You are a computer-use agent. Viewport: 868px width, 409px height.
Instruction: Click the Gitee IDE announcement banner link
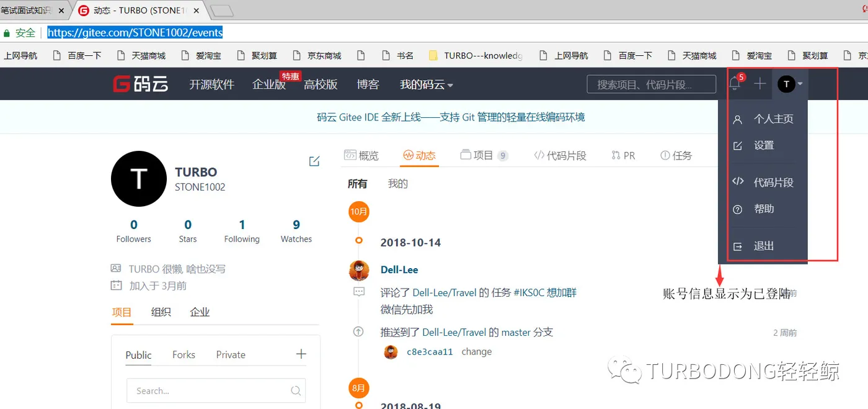point(451,117)
